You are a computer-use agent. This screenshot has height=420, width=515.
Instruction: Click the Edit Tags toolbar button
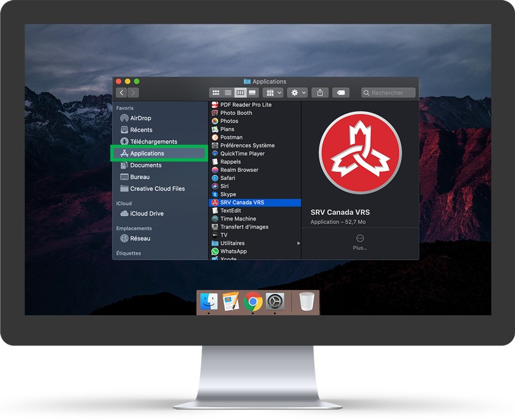(x=341, y=93)
